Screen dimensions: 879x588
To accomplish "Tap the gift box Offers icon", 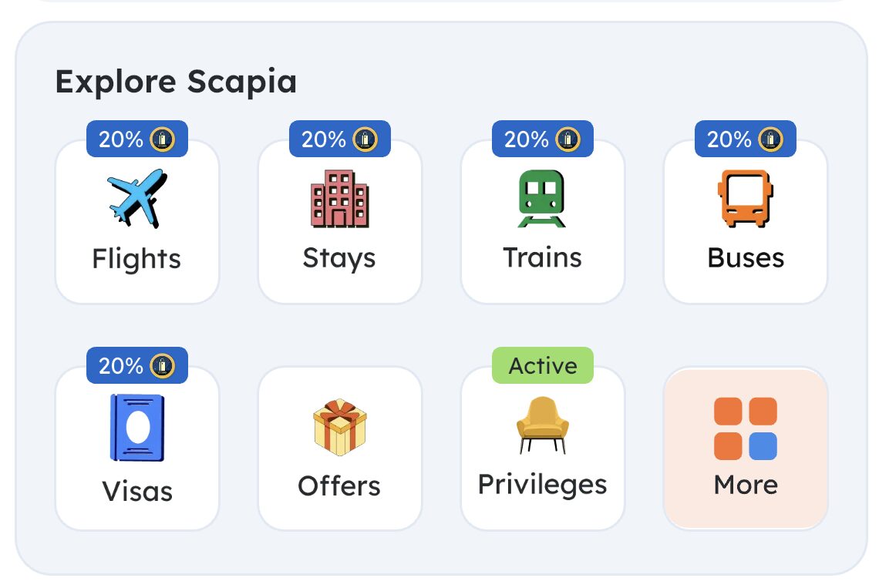I will coord(339,426).
